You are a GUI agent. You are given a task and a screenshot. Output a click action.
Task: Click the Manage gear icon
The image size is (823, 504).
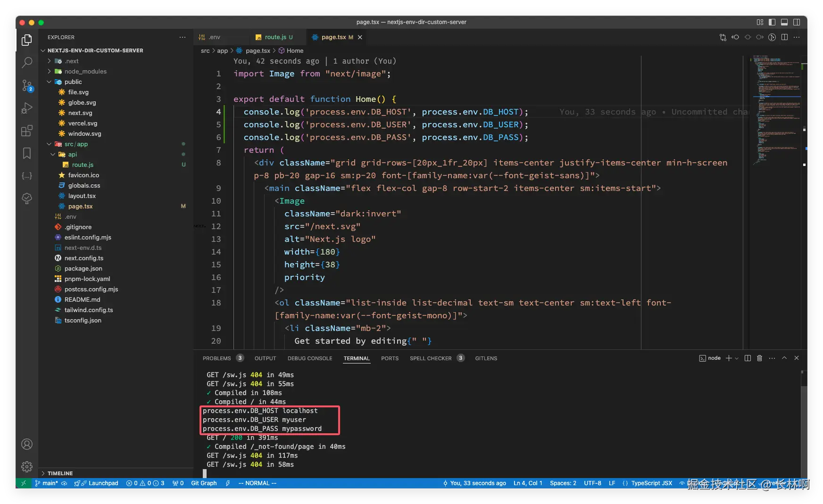(x=27, y=467)
